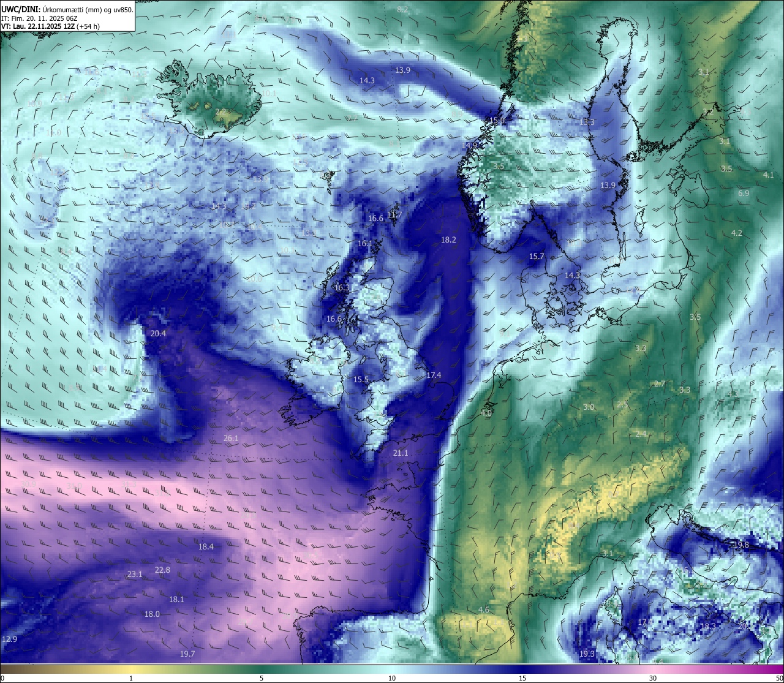Click the color scale tick labeled 15

(x=522, y=678)
